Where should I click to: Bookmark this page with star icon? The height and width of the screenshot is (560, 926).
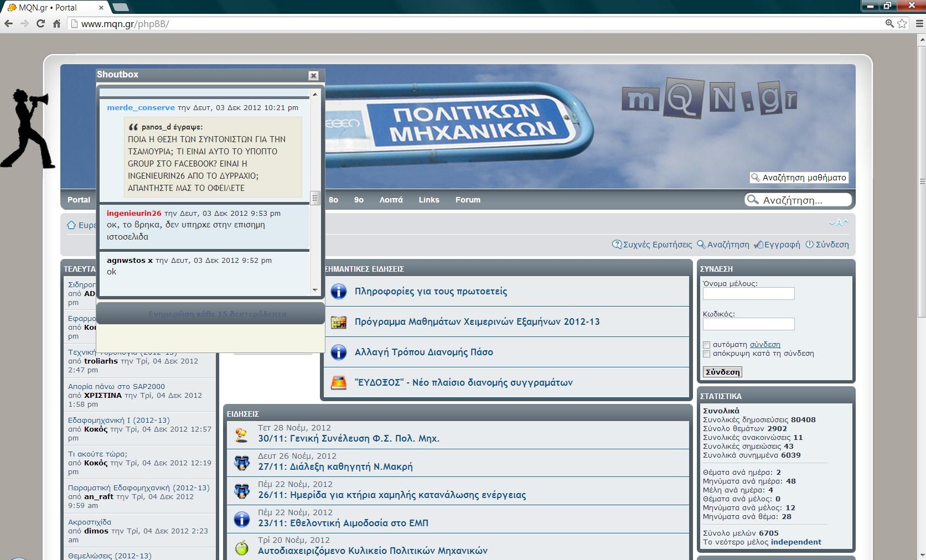902,23
